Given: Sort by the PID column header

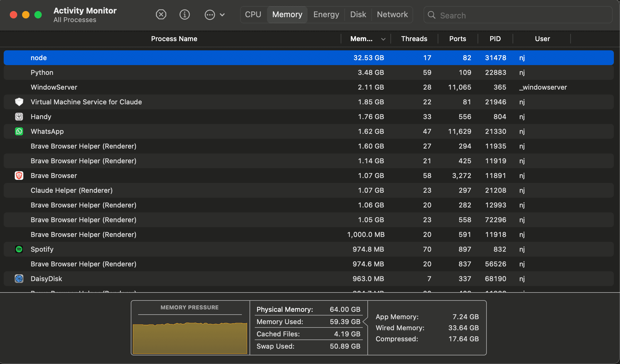Looking at the screenshot, I should click(495, 39).
